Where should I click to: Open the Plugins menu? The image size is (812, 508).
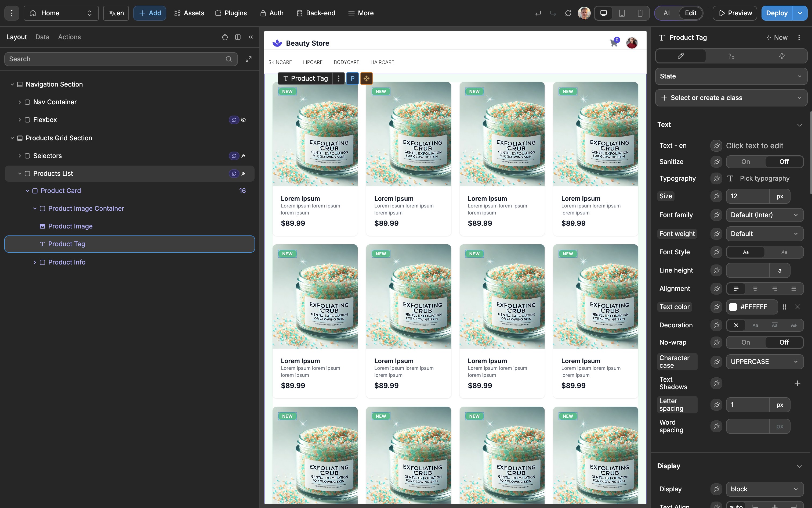pyautogui.click(x=231, y=13)
